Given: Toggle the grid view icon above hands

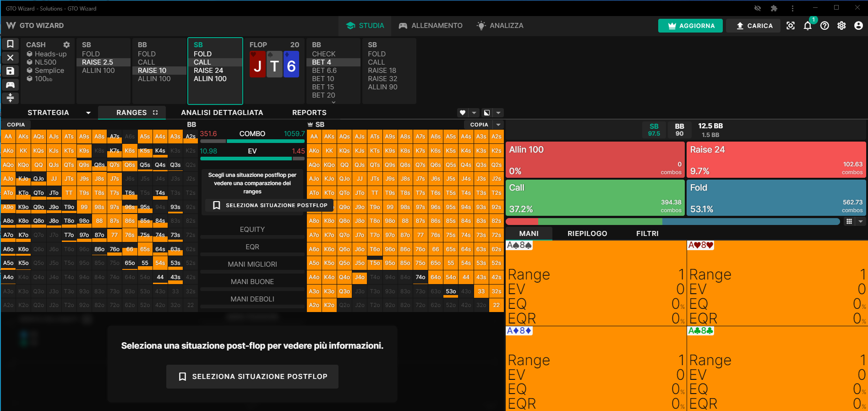Looking at the screenshot, I should tap(849, 221).
